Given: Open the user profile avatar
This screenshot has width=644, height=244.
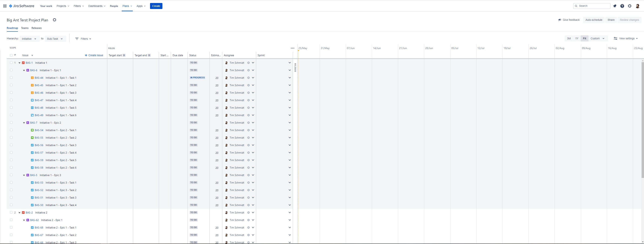Looking at the screenshot, I should [x=637, y=6].
